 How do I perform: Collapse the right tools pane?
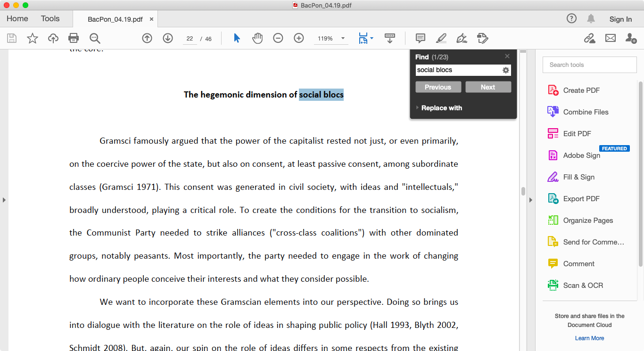(x=530, y=200)
